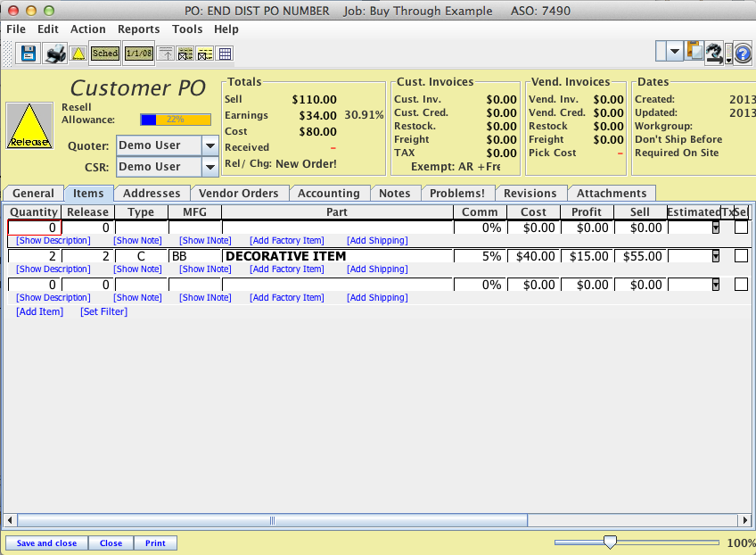
Task: Click the printer icon in the toolbar
Action: [55, 53]
